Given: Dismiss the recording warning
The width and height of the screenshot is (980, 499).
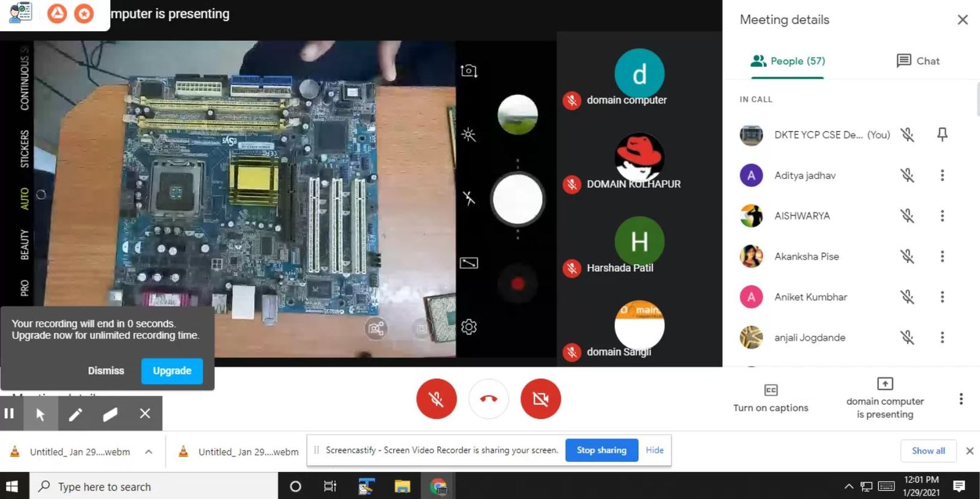Looking at the screenshot, I should pyautogui.click(x=106, y=371).
